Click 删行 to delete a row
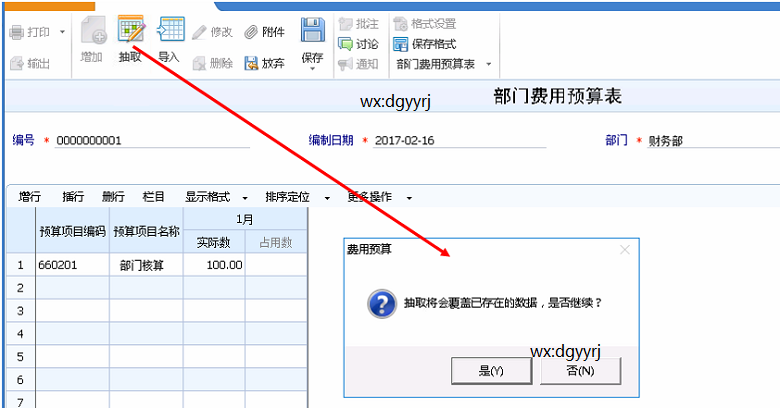Image resolution: width=780 pixels, height=408 pixels. [x=113, y=197]
